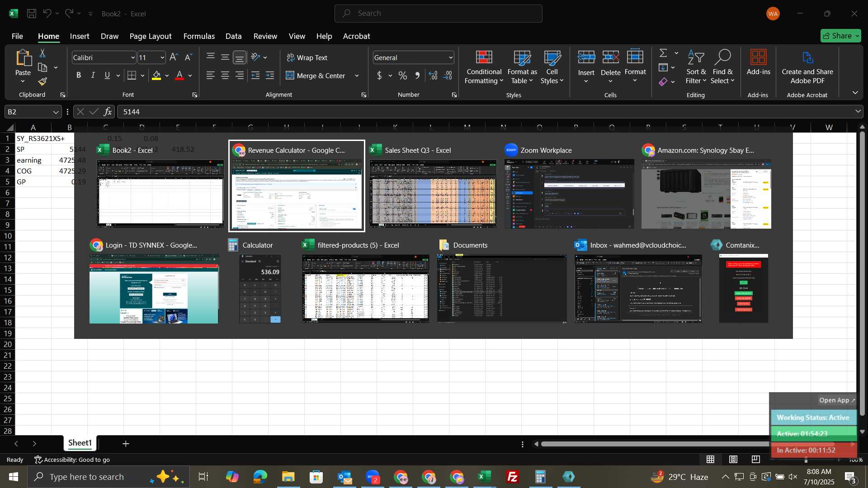The image size is (868, 488).
Task: Toggle Top Align vertical alignment
Action: click(x=210, y=57)
